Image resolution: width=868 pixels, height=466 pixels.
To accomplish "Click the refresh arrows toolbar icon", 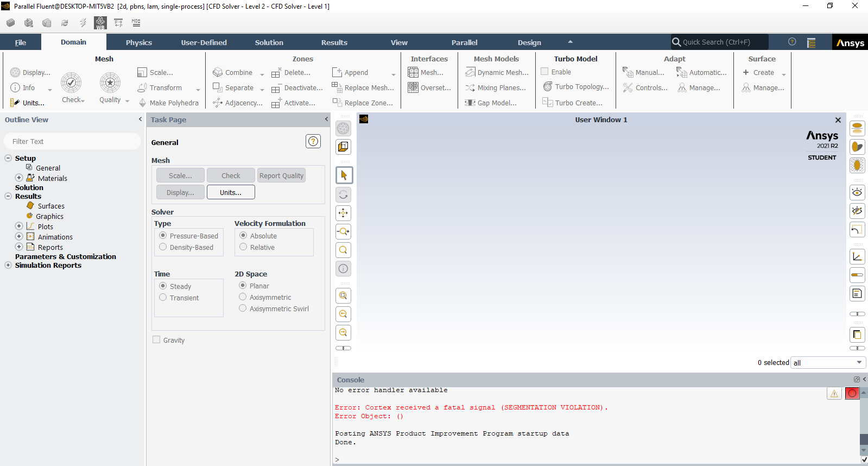I will pos(65,23).
